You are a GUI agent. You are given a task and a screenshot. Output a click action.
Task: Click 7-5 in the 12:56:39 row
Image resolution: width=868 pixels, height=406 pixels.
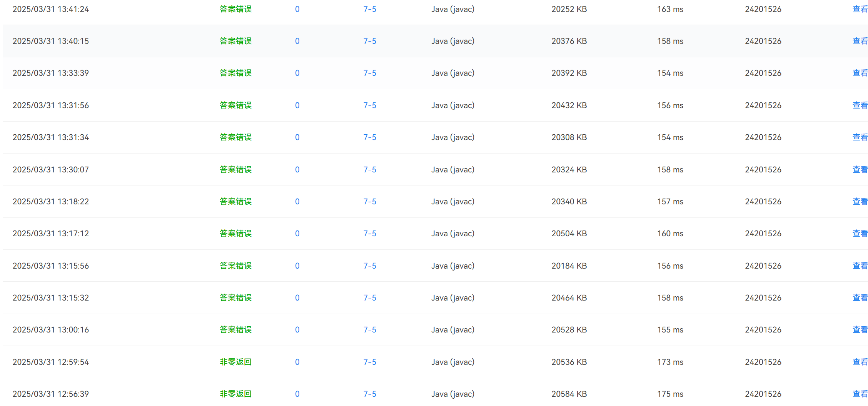[x=370, y=394]
